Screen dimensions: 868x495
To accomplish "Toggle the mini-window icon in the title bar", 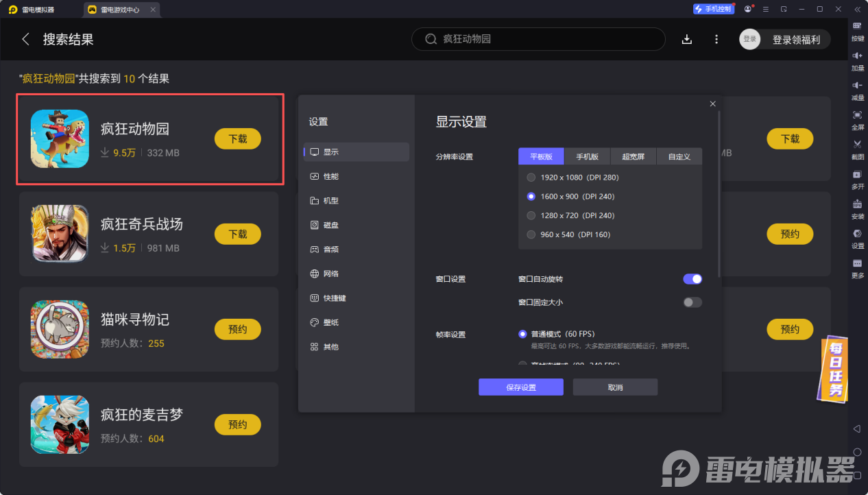I will coord(784,9).
